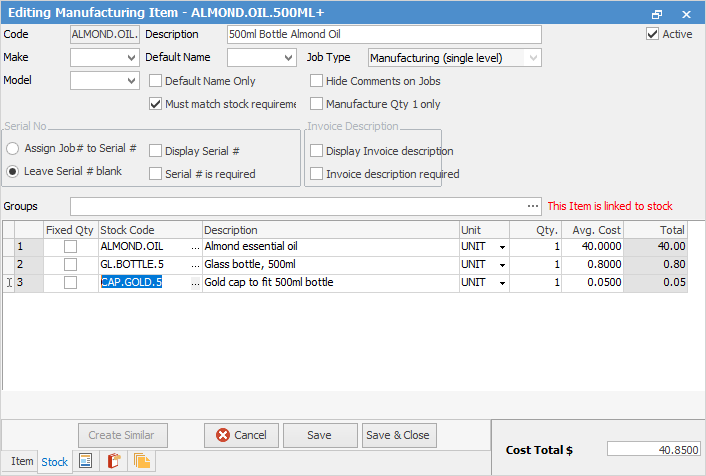Enable Hide Comments on Jobs
The height and width of the screenshot is (476, 706).
click(x=317, y=81)
